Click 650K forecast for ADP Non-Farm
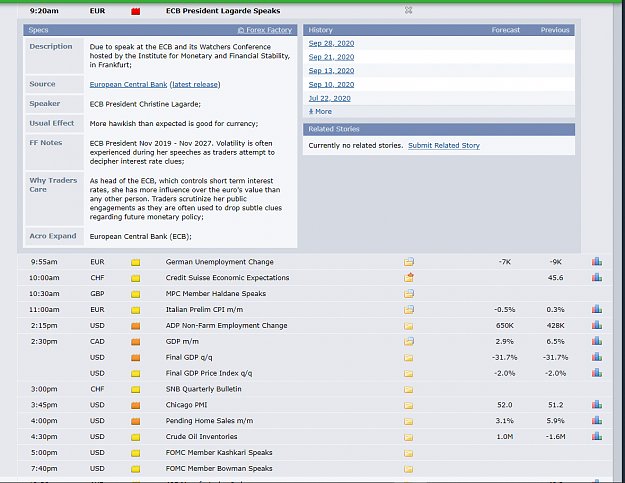The image size is (625, 483). click(x=505, y=326)
